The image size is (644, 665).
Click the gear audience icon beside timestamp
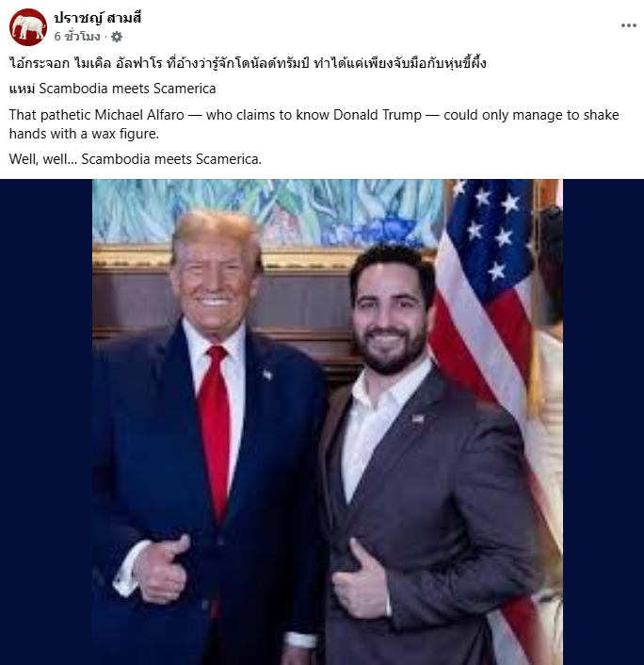[x=117, y=37]
